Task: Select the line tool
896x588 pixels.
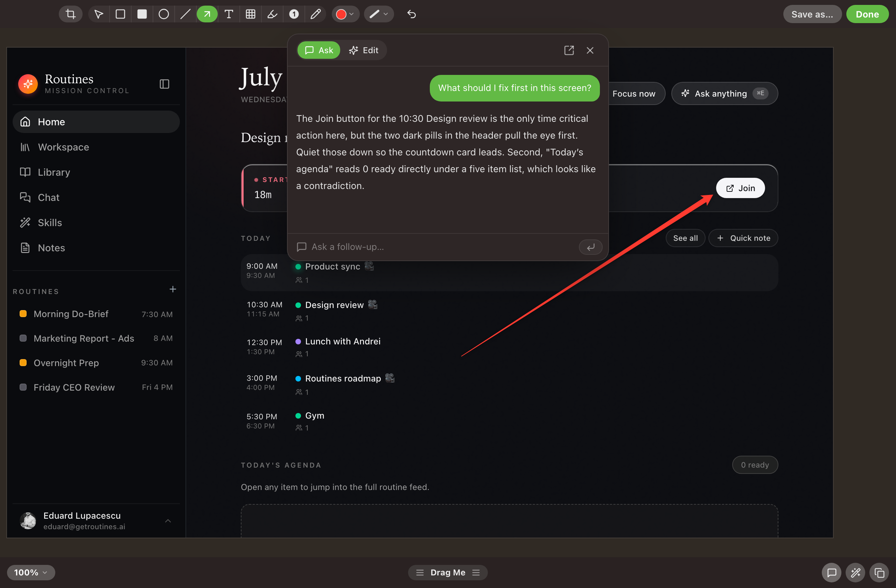Action: pyautogui.click(x=185, y=14)
